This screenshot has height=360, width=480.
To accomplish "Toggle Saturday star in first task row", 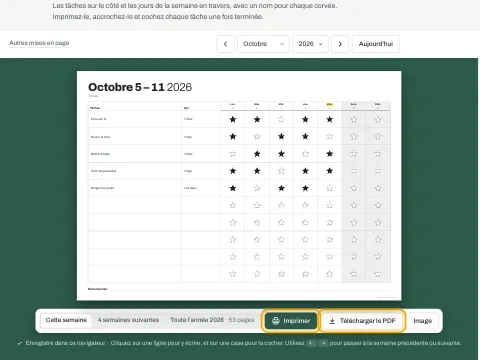I will 354,119.
